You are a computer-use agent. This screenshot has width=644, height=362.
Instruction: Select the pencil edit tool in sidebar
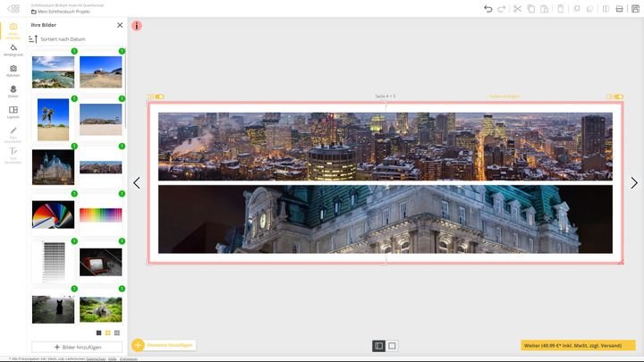pyautogui.click(x=13, y=135)
